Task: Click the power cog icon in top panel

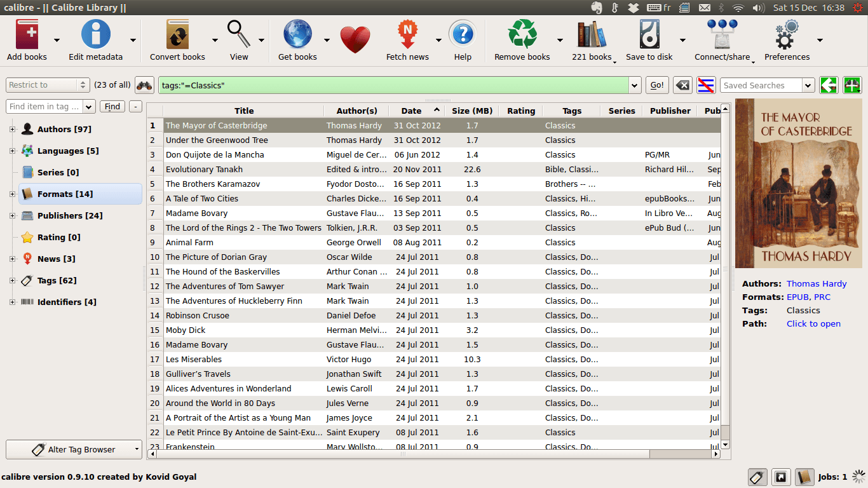Action: [x=858, y=8]
